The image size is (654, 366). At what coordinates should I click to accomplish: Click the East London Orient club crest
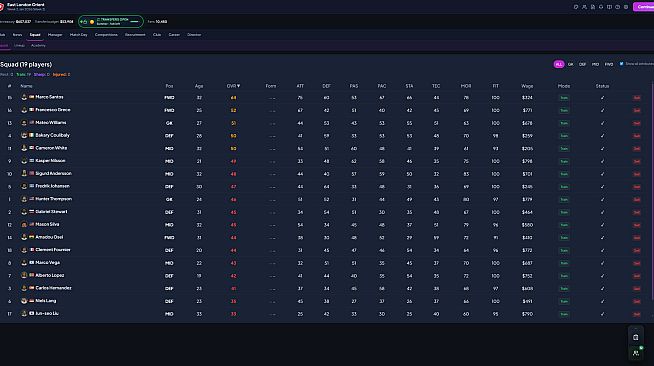[1, 7]
